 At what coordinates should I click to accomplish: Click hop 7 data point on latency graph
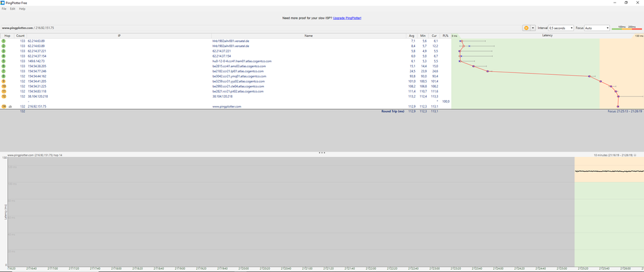pyautogui.click(x=487, y=71)
